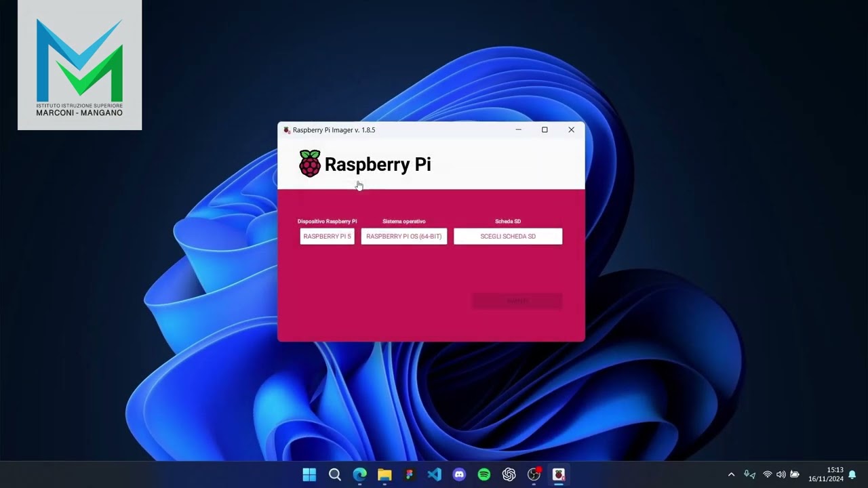
Task: Click SCEGLI SCHEDA SD button
Action: [x=508, y=237]
